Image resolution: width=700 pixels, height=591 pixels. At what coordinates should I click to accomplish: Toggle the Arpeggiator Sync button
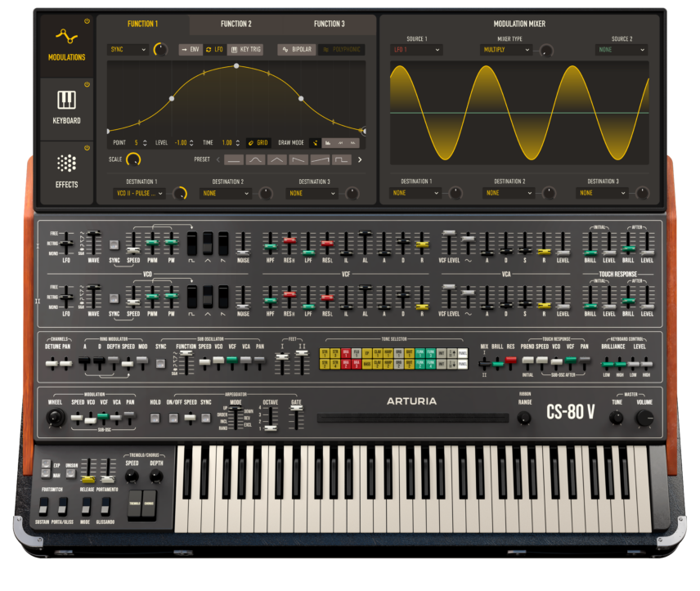pos(206,418)
